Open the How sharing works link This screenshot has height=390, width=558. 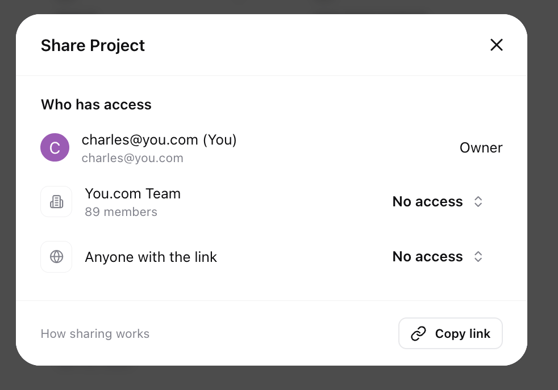[95, 334]
